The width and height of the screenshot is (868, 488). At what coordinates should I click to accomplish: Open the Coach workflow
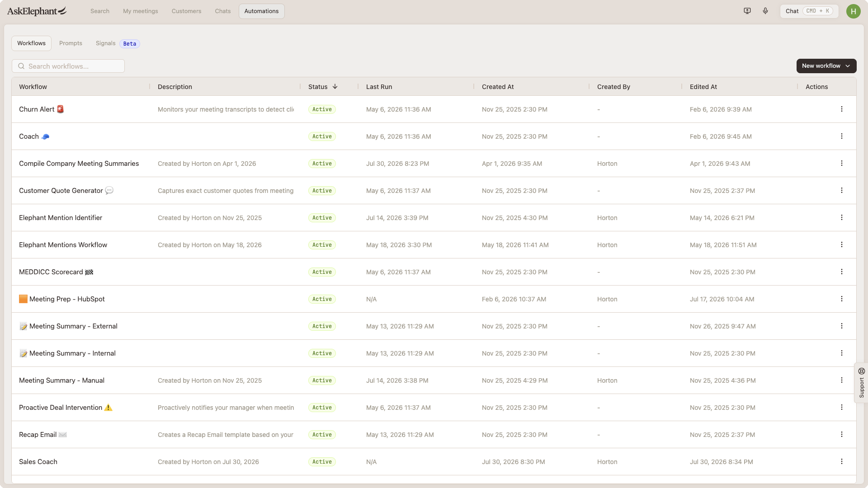pos(34,136)
